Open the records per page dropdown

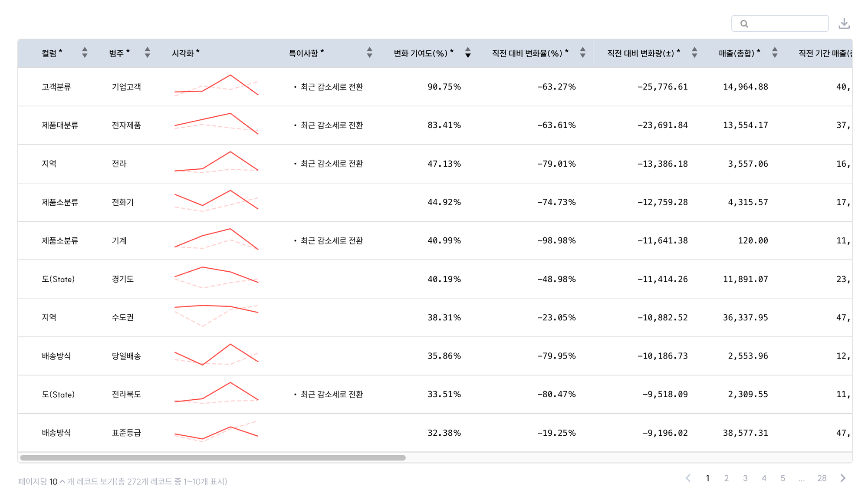tap(56, 481)
